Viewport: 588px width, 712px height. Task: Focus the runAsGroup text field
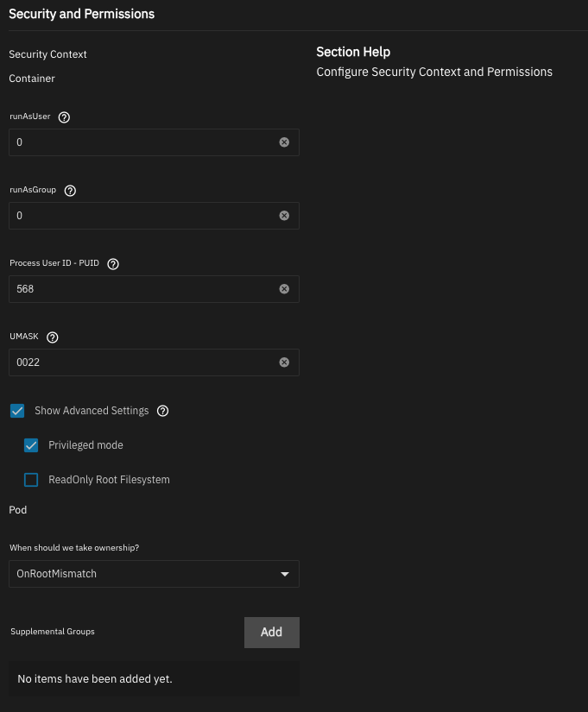pyautogui.click(x=142, y=216)
